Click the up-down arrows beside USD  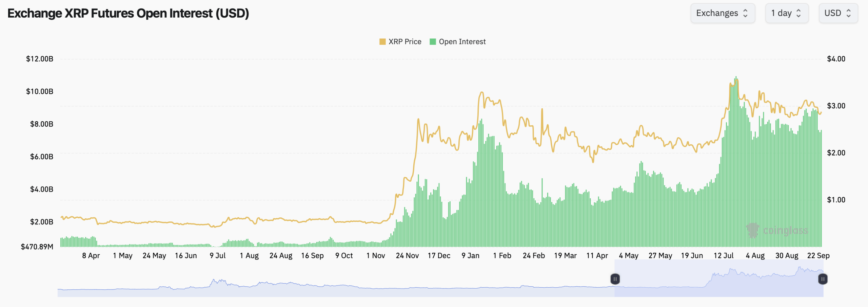849,13
